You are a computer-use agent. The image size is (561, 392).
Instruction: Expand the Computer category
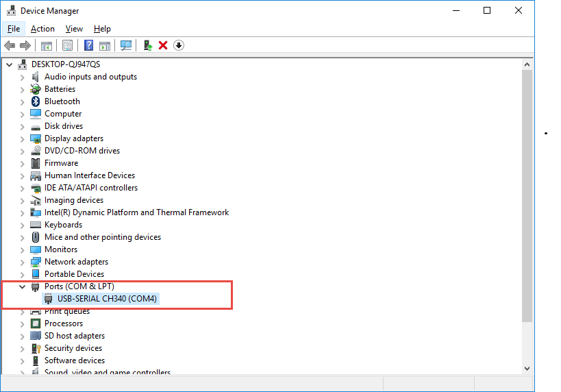22,114
